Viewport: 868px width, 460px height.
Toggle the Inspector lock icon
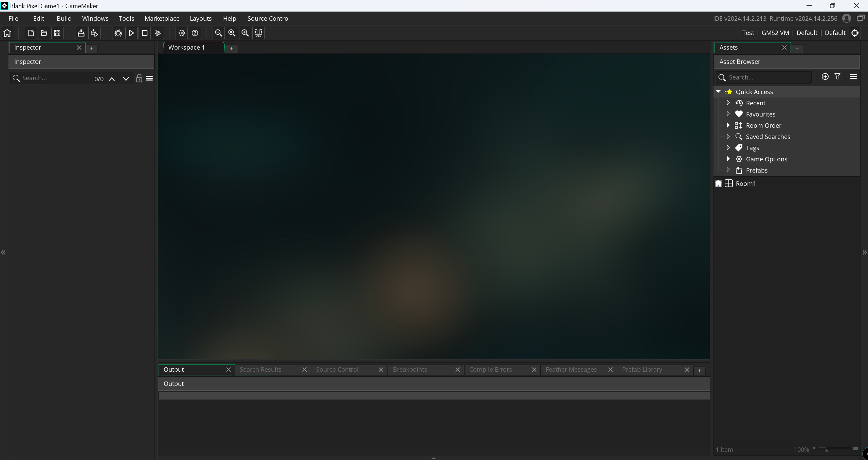point(139,78)
